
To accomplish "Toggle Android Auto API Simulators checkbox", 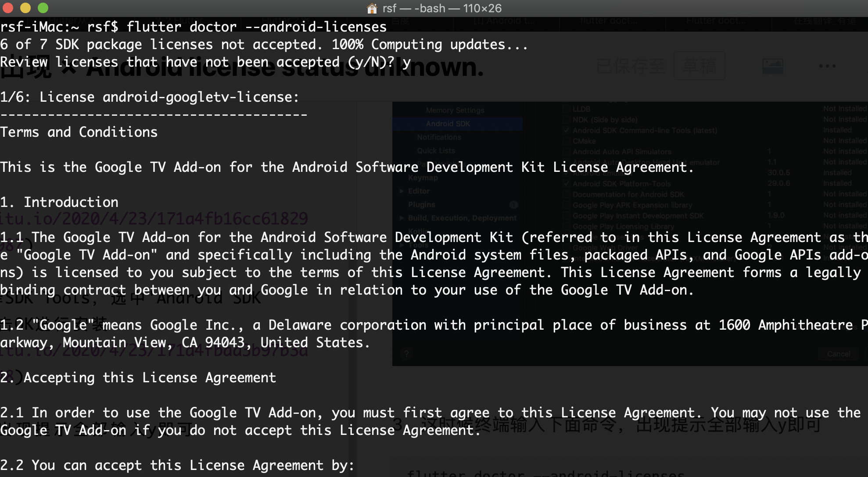I will [566, 152].
